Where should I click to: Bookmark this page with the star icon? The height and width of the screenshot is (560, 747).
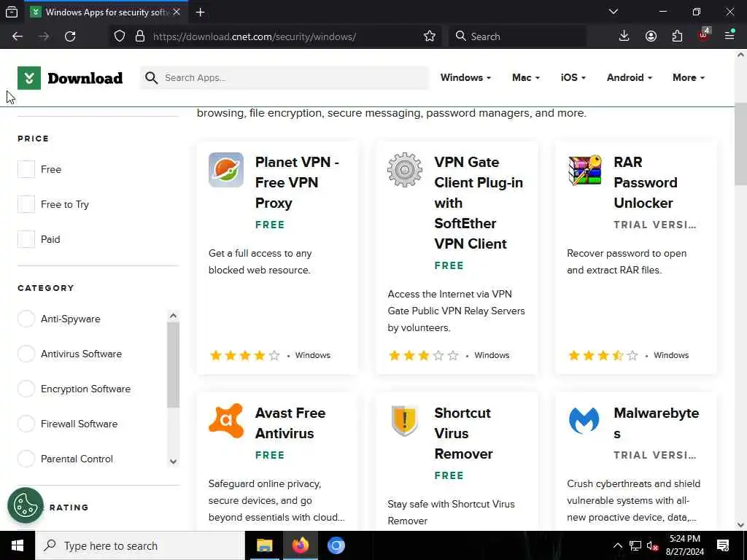[x=430, y=36]
